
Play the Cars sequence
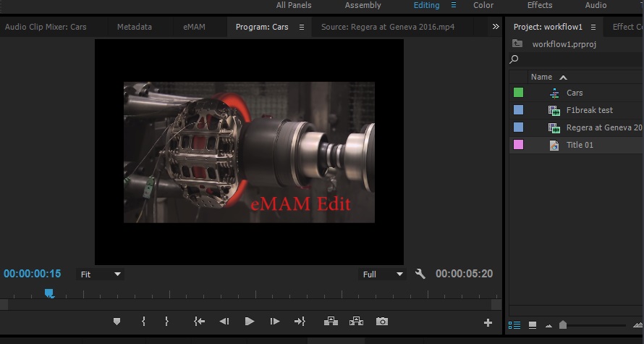(250, 322)
